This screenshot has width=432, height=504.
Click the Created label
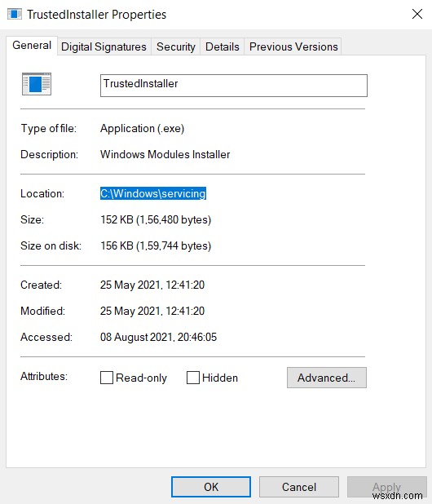[41, 285]
